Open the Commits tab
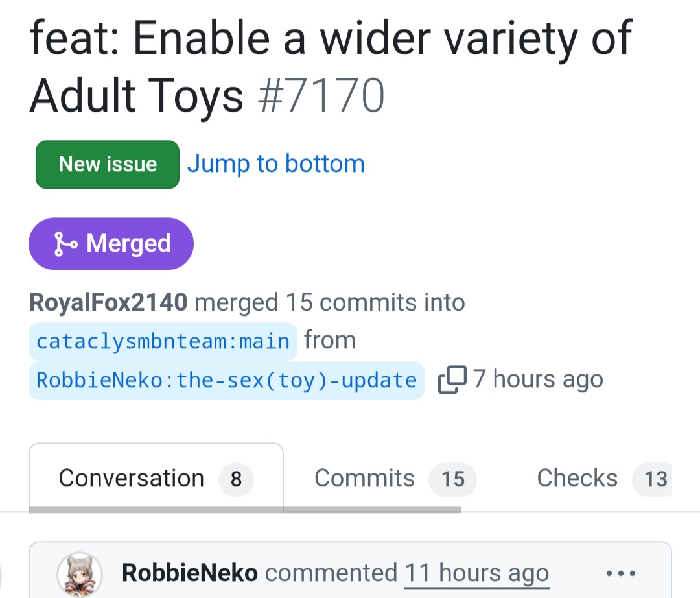This screenshot has height=598, width=700. pyautogui.click(x=364, y=479)
